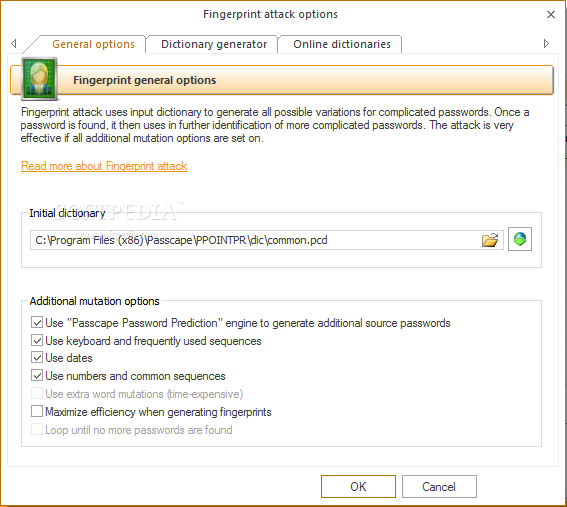This screenshot has height=507, width=567.
Task: Enable Maximize efficiency when generating fingerprints
Action: (x=37, y=411)
